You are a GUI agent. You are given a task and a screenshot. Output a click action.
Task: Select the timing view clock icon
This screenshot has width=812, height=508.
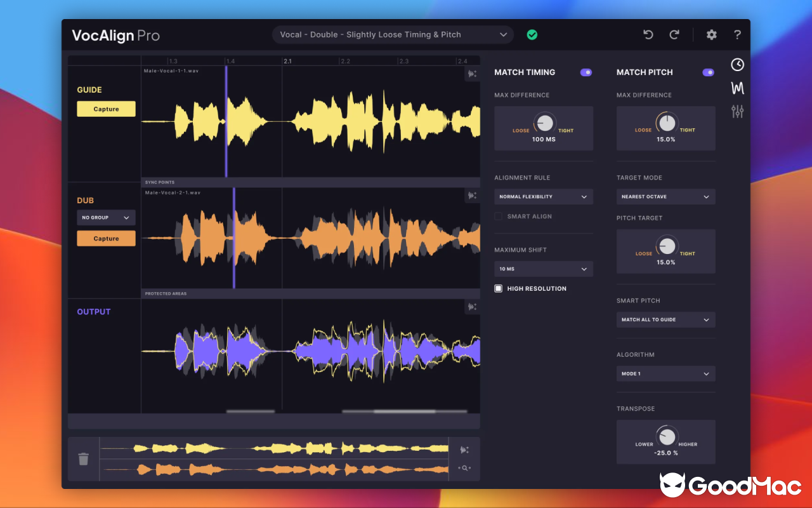pyautogui.click(x=737, y=64)
